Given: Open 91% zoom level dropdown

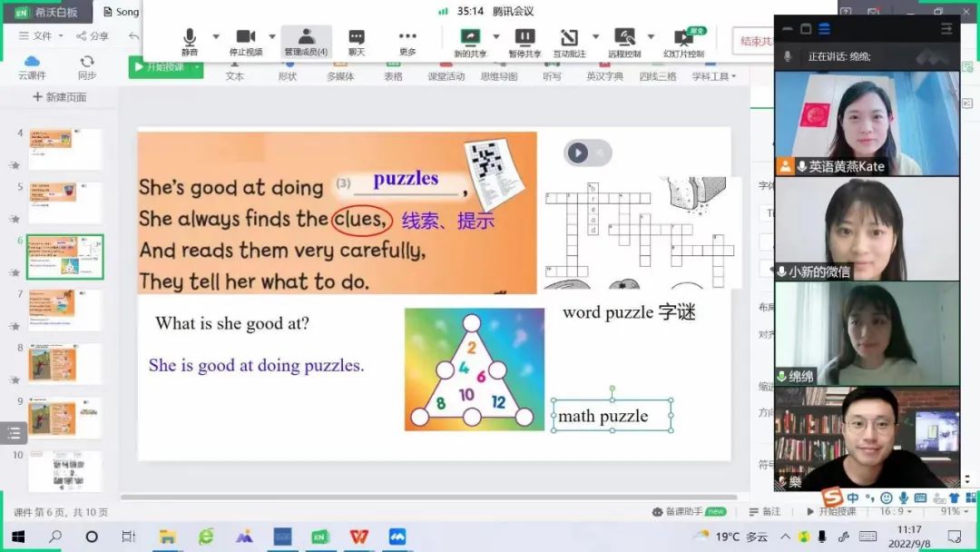Looking at the screenshot, I should 954,511.
